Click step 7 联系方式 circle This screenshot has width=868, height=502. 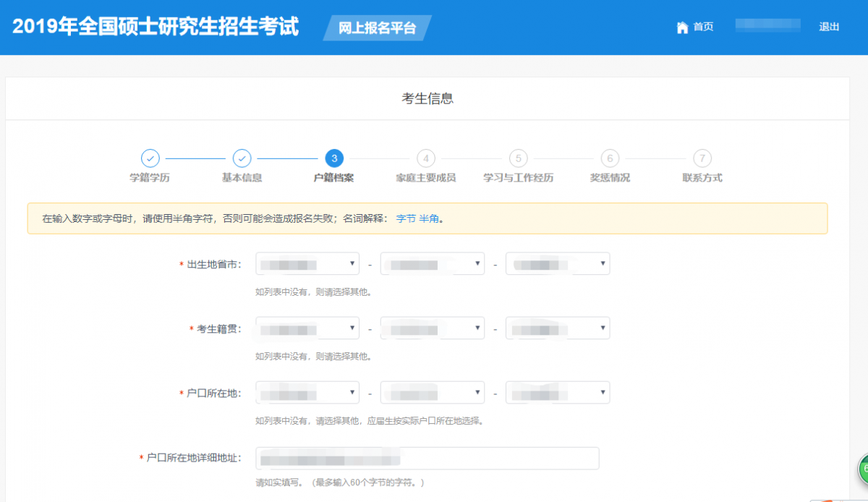(x=702, y=158)
